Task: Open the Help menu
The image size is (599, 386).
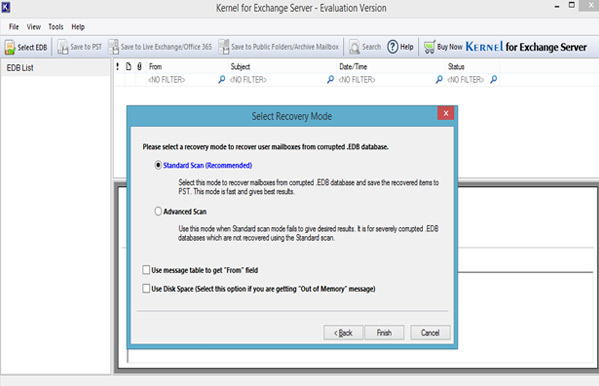Action: coord(78,27)
